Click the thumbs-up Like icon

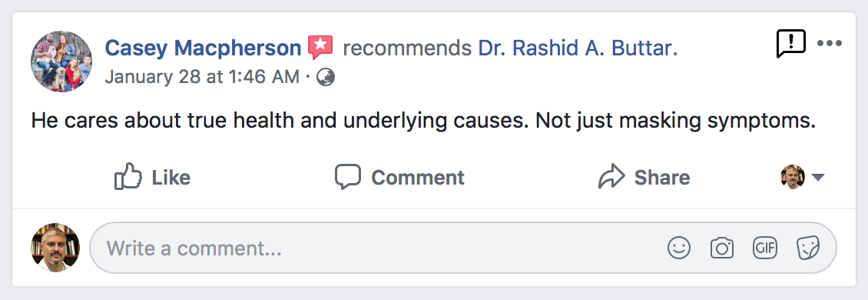click(x=128, y=176)
